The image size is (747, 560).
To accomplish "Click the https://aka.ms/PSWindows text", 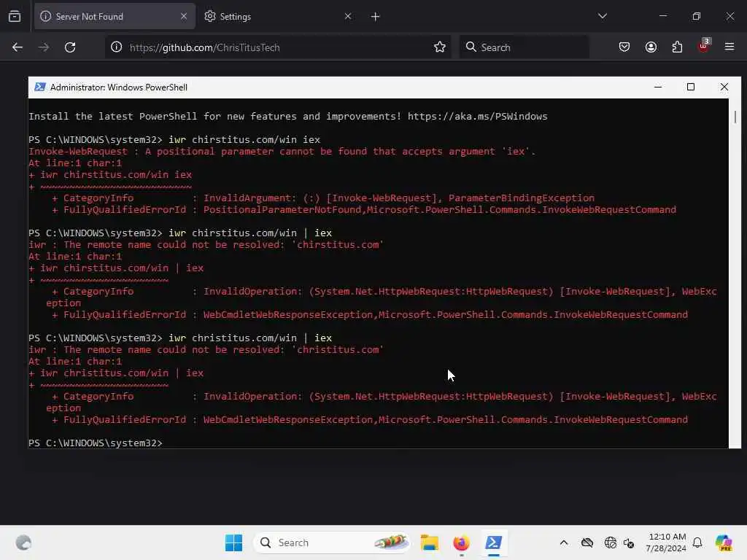I will [477, 116].
